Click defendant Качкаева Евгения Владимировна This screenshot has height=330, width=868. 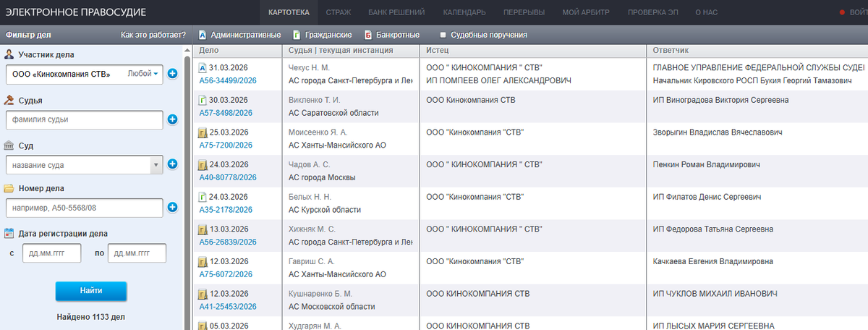pyautogui.click(x=713, y=261)
